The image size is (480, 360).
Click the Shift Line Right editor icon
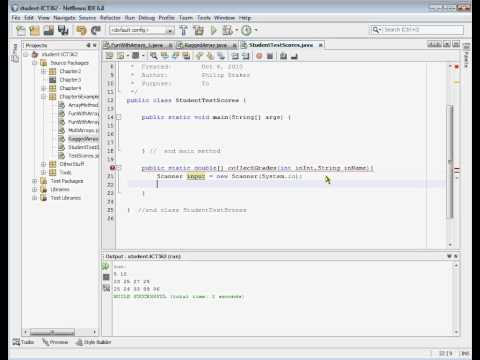pyautogui.click(x=246, y=56)
